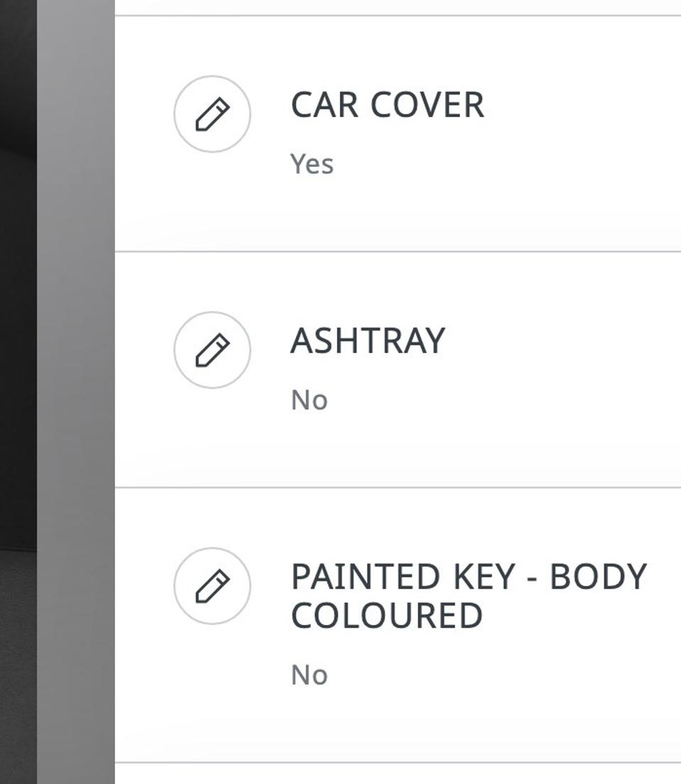Click the ASHTRAY heading text
The width and height of the screenshot is (681, 784).
pos(367,341)
